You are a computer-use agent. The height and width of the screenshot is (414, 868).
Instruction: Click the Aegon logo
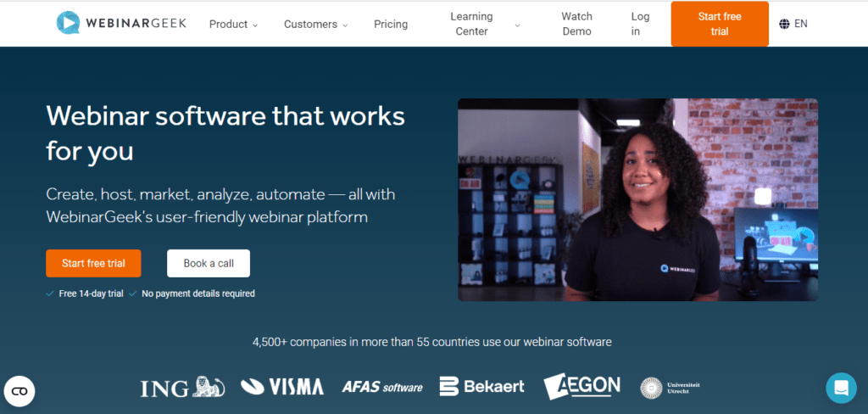pos(581,386)
